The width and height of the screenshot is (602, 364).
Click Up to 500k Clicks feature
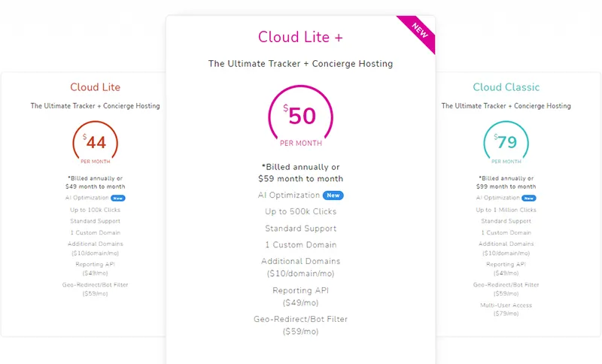301,212
